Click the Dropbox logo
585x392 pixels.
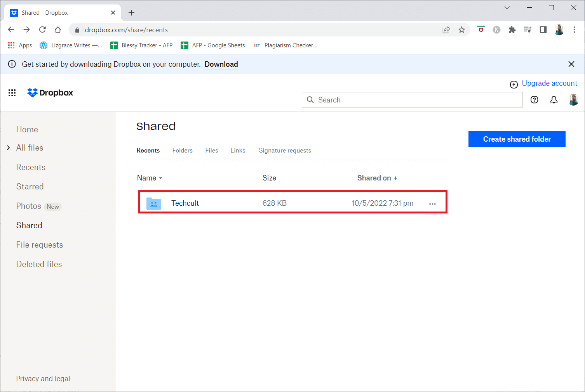[50, 93]
